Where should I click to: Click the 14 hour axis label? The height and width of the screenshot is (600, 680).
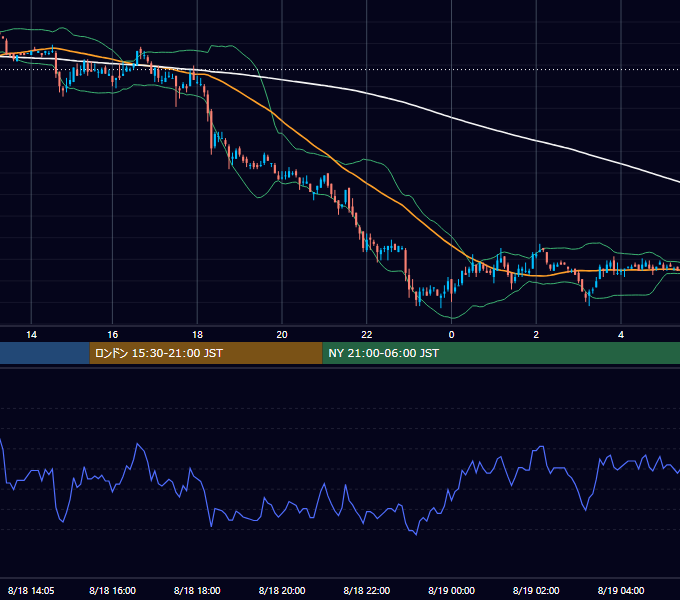[31, 335]
